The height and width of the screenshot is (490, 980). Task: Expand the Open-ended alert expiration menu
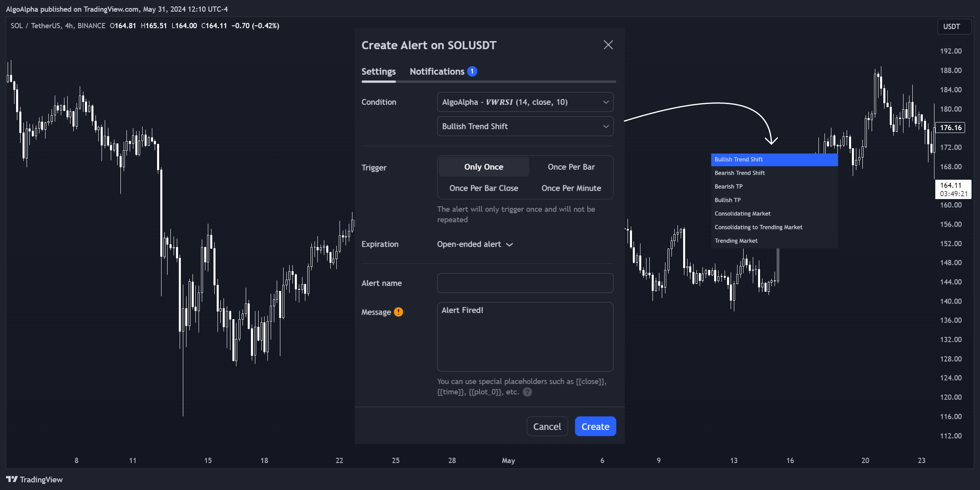tap(475, 244)
